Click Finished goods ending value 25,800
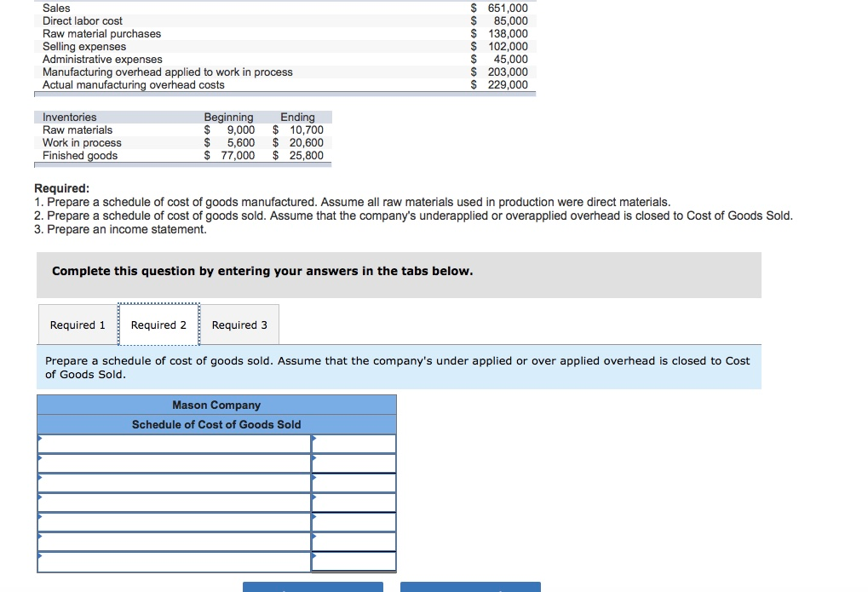The image size is (868, 592). (306, 155)
